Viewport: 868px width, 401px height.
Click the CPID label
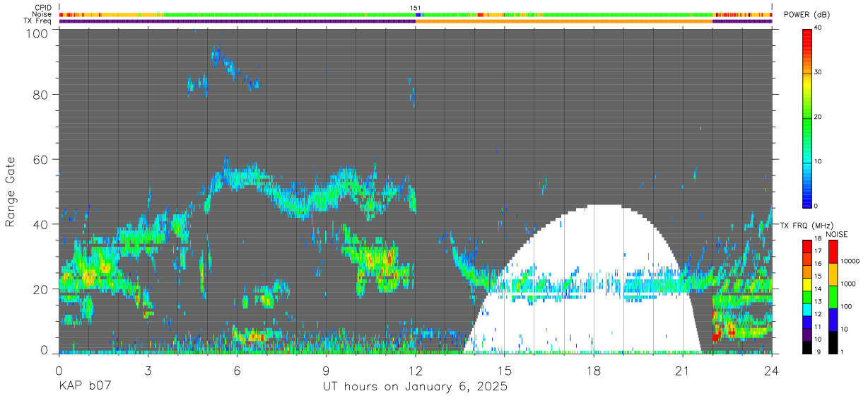[x=42, y=8]
